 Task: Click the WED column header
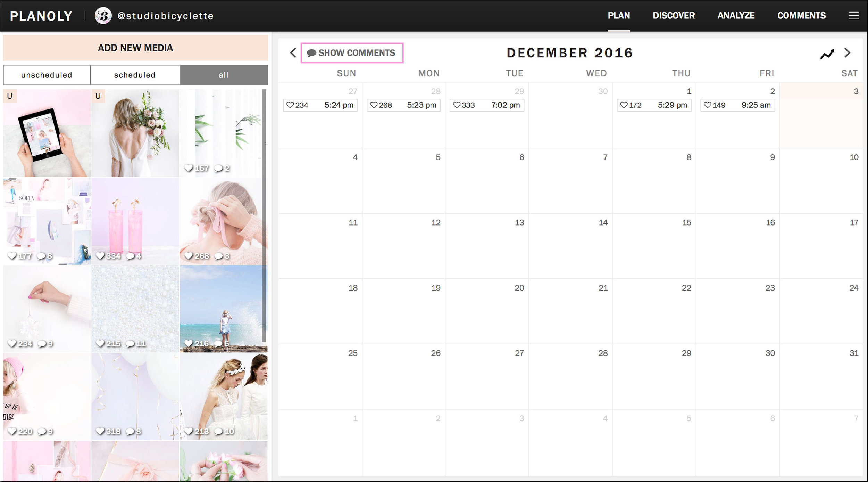[596, 73]
